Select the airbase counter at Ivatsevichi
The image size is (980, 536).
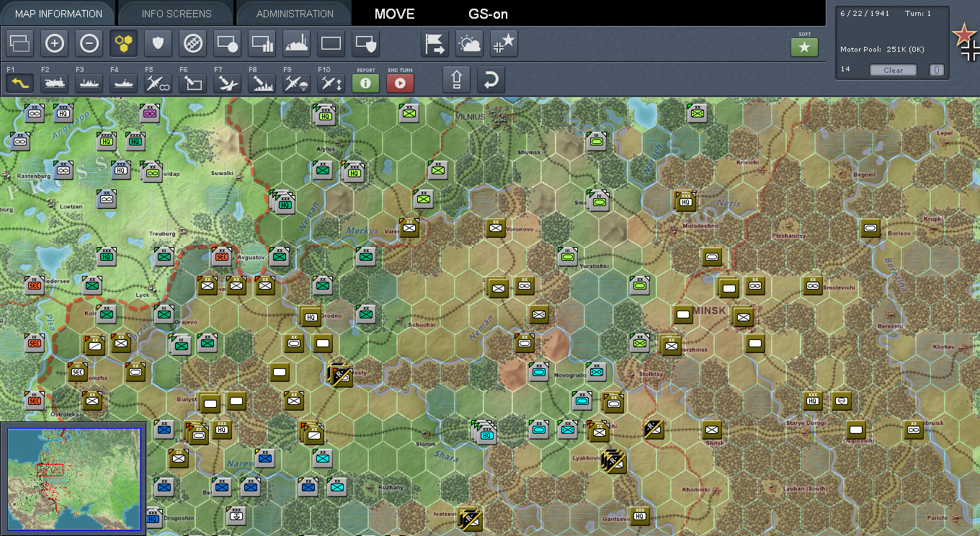469,518
